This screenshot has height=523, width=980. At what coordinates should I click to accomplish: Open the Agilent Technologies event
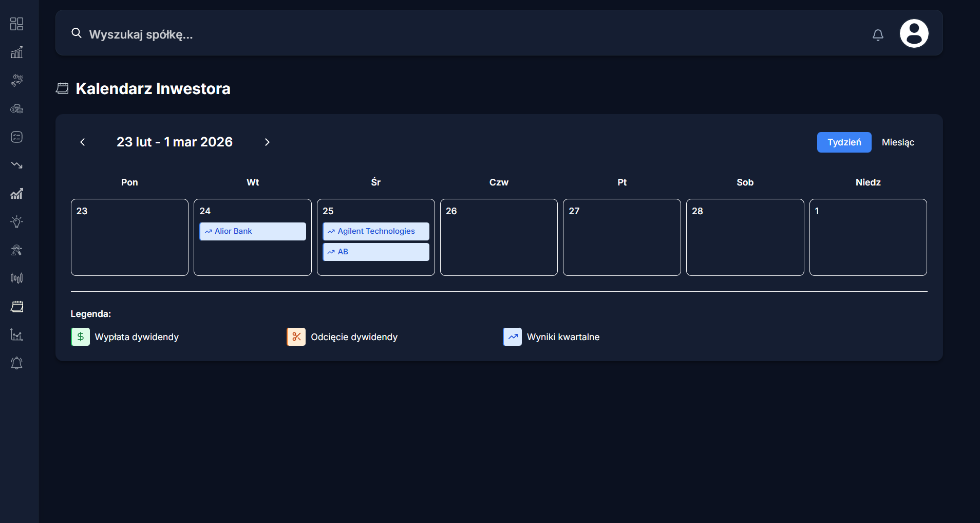(376, 231)
